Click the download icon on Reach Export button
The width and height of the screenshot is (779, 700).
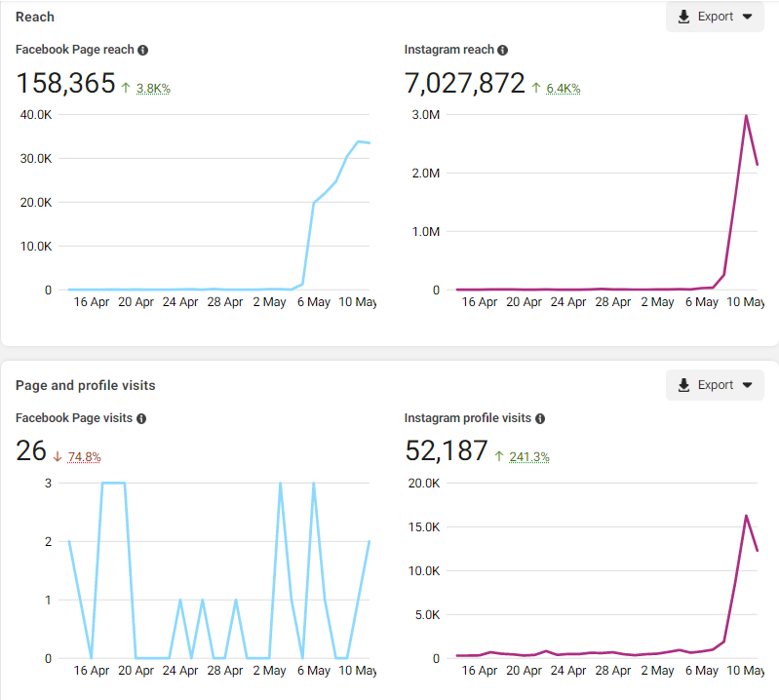coord(683,17)
